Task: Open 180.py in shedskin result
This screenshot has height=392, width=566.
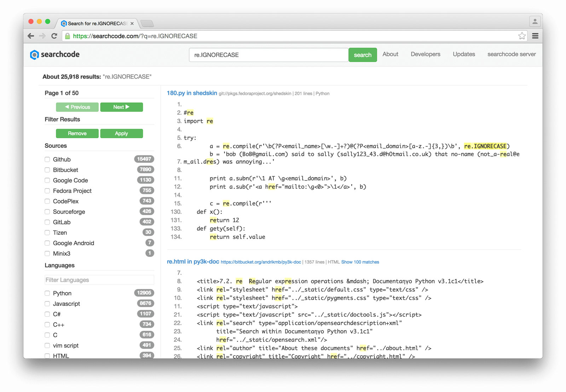Action: click(x=192, y=93)
